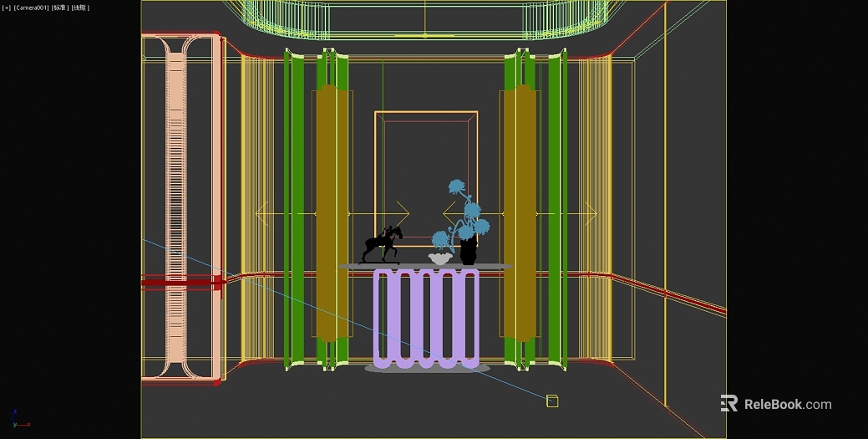Open the [+] viewport general menu
Screen dimensions: 868x439
pos(7,8)
